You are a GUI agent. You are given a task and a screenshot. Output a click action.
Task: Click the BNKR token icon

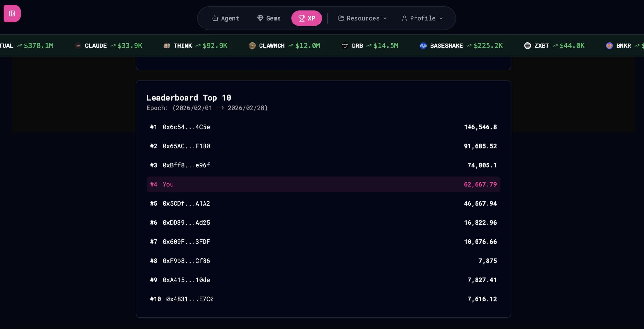(609, 46)
